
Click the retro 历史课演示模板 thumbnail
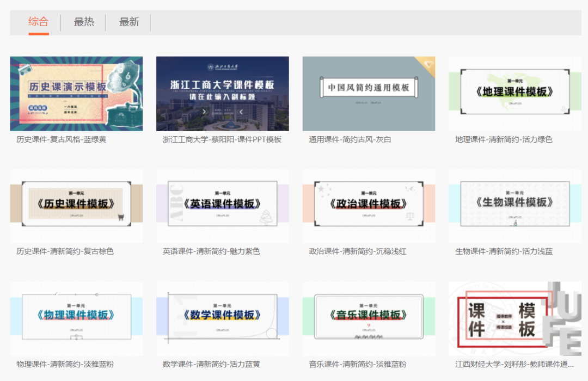click(76, 93)
